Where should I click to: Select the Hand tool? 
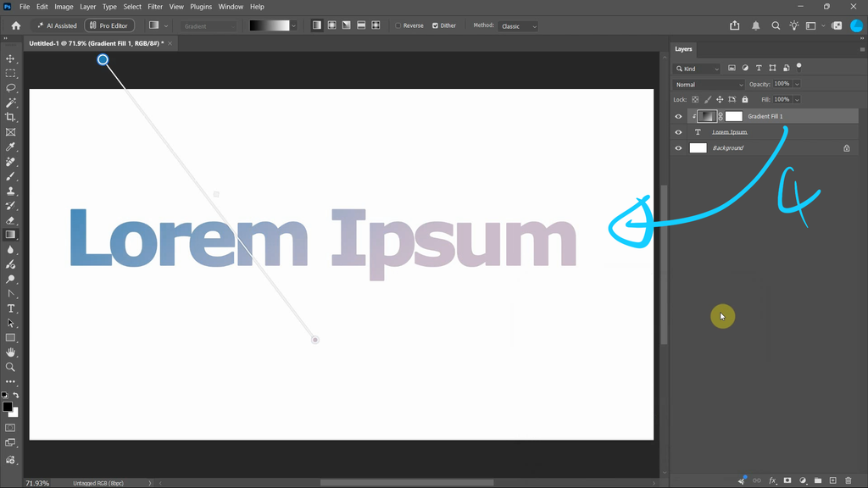pos(10,352)
